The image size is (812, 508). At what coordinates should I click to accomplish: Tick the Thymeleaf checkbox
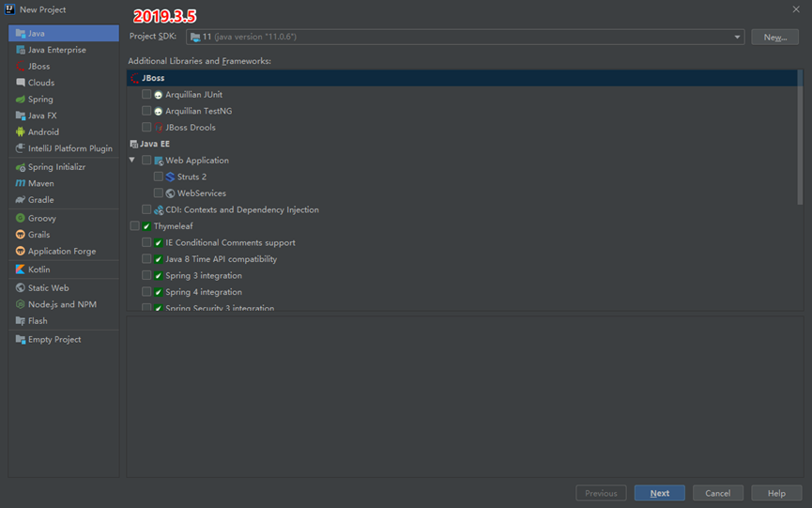coord(134,225)
